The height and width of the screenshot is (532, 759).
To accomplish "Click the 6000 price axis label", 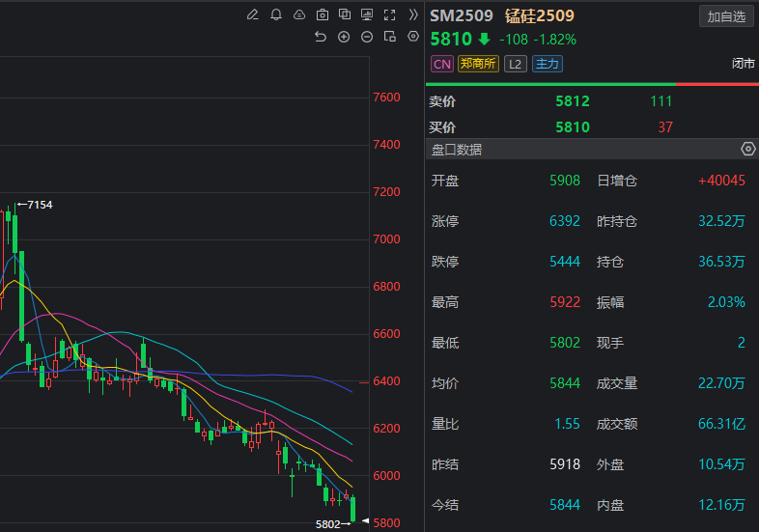I will 386,476.
